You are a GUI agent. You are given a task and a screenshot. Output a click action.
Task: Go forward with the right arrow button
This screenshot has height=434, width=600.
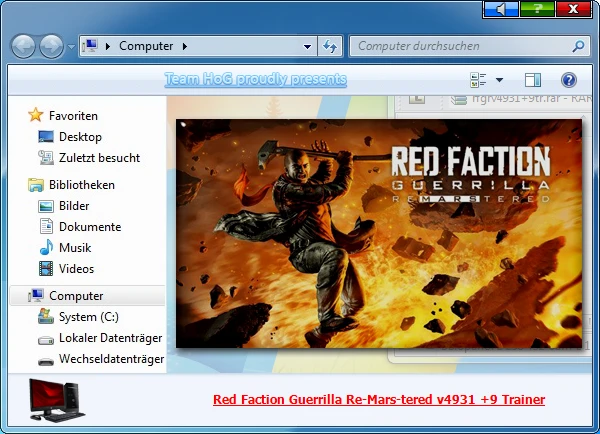coord(52,47)
